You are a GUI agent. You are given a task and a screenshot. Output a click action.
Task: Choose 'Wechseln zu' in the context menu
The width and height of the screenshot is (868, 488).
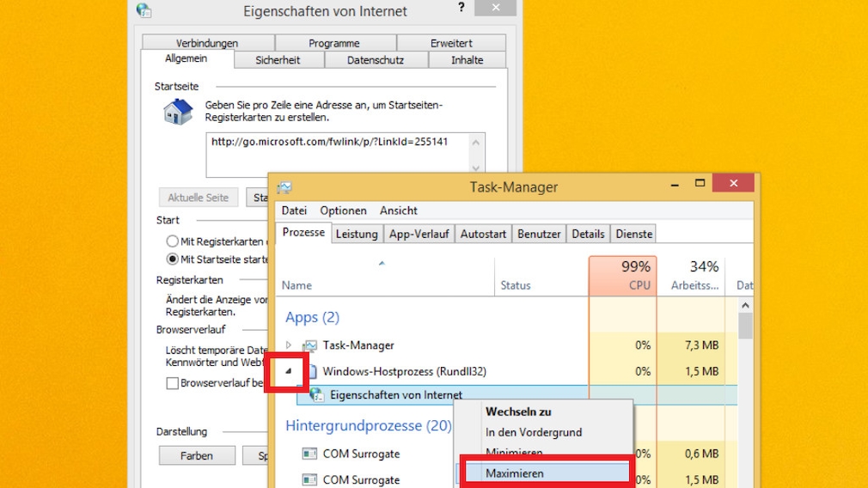coord(518,412)
